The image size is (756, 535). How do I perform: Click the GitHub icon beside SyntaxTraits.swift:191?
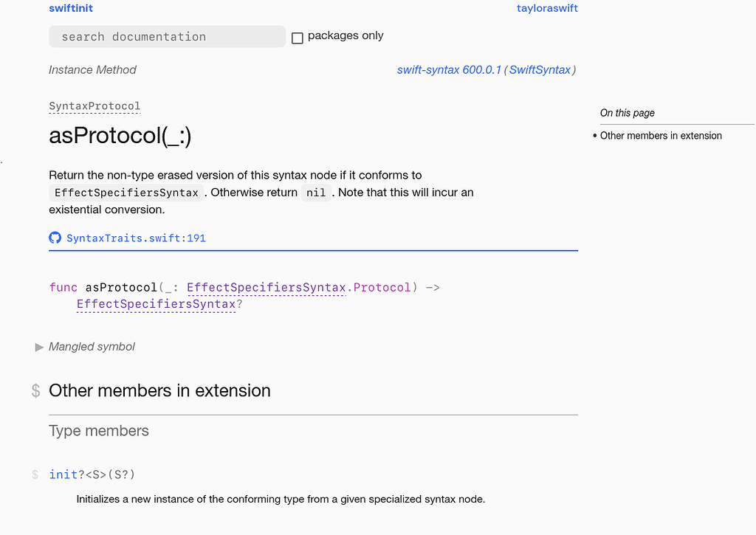click(55, 238)
